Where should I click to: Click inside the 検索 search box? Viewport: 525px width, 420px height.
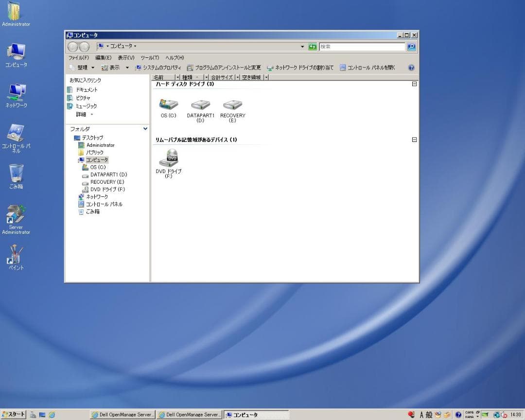tap(362, 47)
